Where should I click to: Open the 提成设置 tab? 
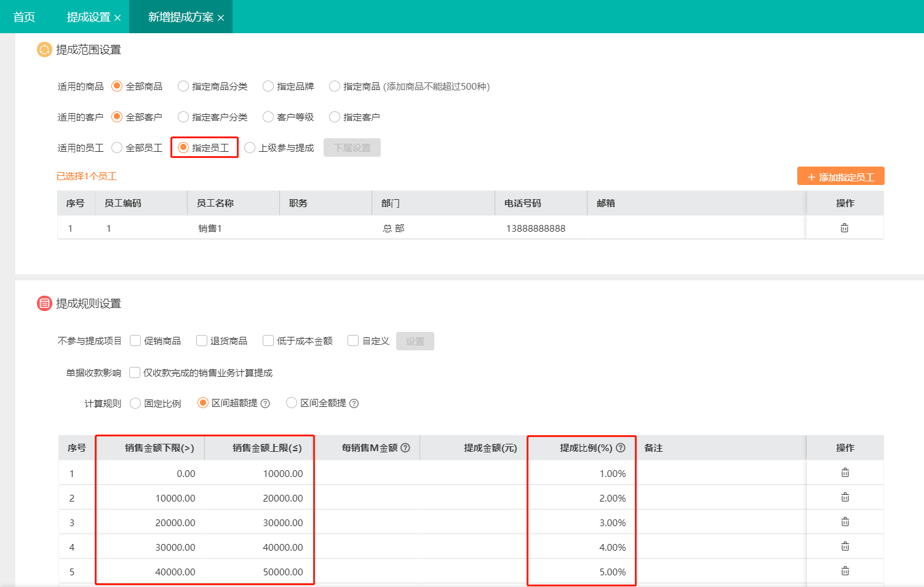click(88, 17)
